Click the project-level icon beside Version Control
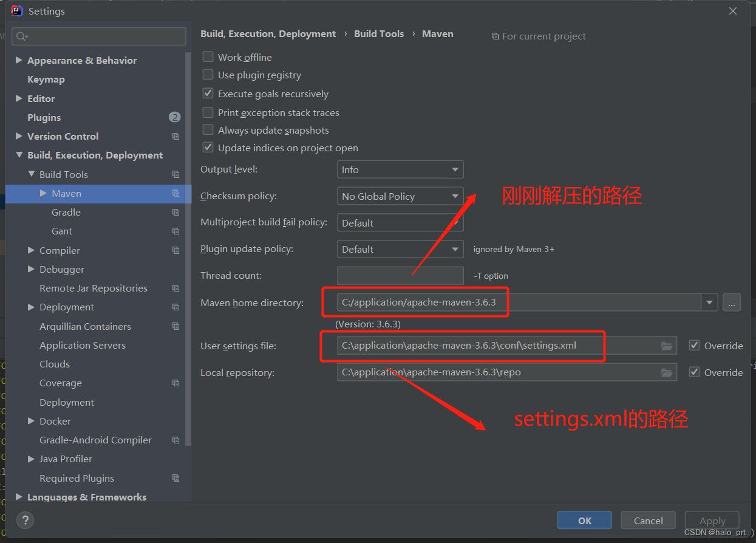The height and width of the screenshot is (543, 756). 176,137
